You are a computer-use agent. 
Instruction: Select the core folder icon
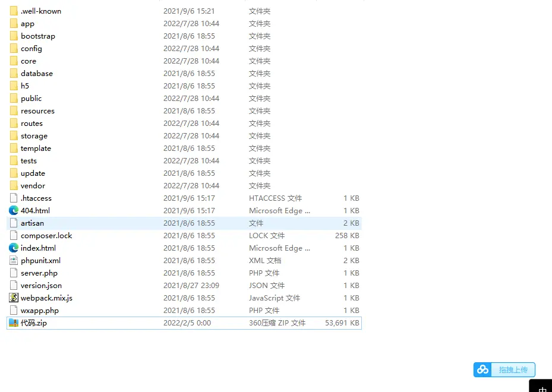tap(14, 61)
